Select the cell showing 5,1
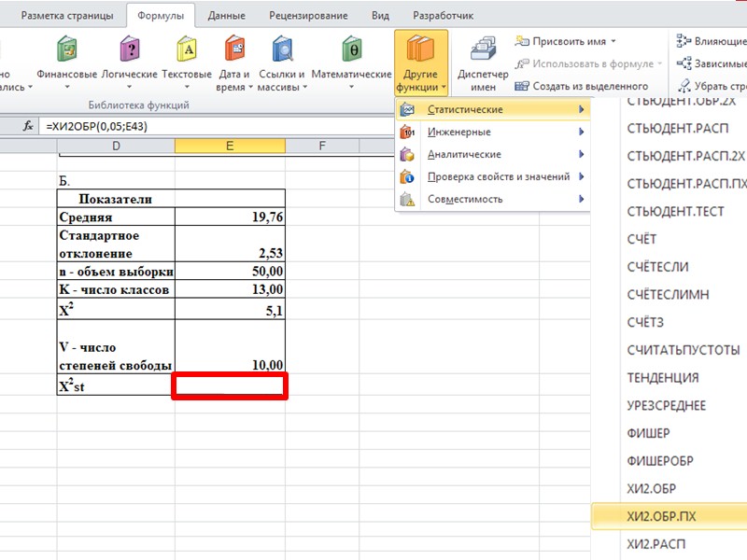This screenshot has width=747, height=560. coord(230,309)
